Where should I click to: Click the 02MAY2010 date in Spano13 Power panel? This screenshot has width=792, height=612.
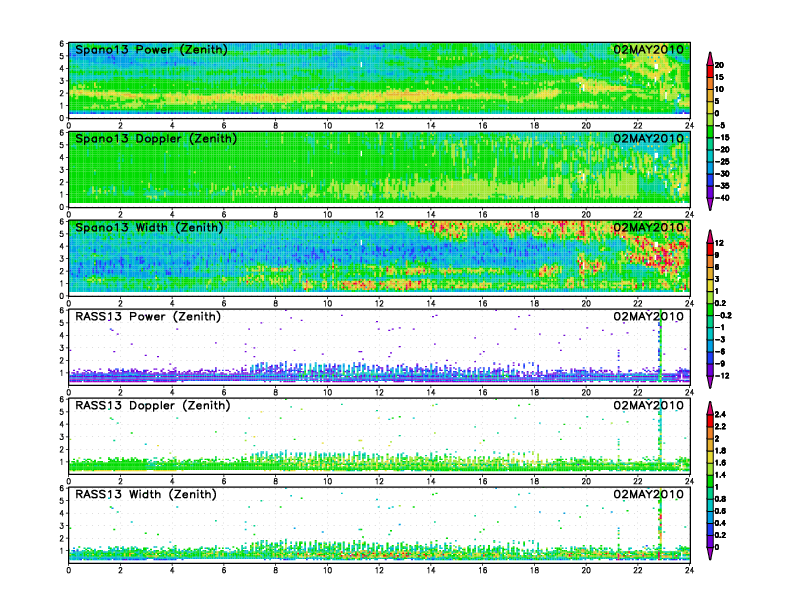pyautogui.click(x=648, y=49)
